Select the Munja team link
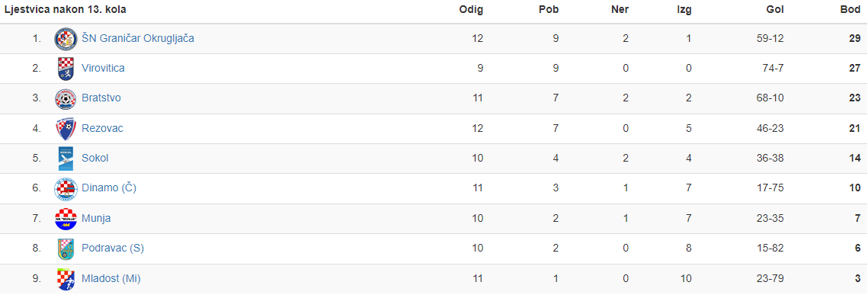Image resolution: width=868 pixels, height=295 pixels. click(96, 219)
